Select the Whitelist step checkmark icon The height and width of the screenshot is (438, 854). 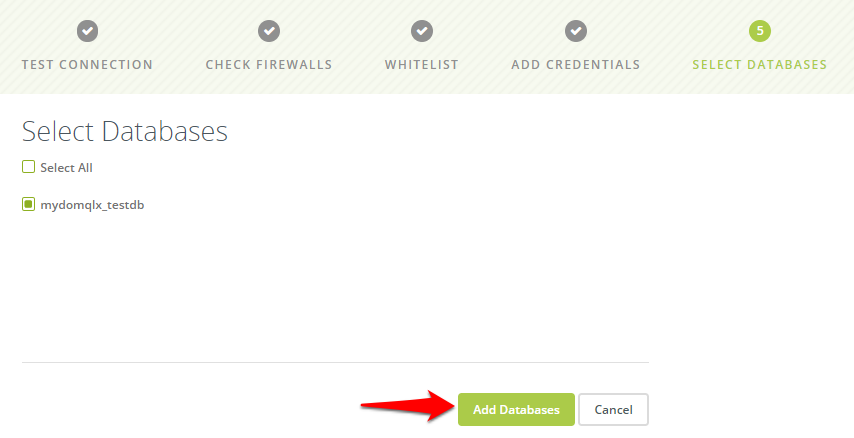422,31
